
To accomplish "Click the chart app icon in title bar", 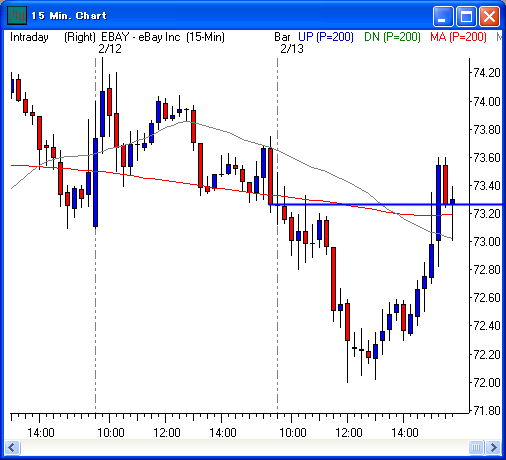I will tap(16, 16).
